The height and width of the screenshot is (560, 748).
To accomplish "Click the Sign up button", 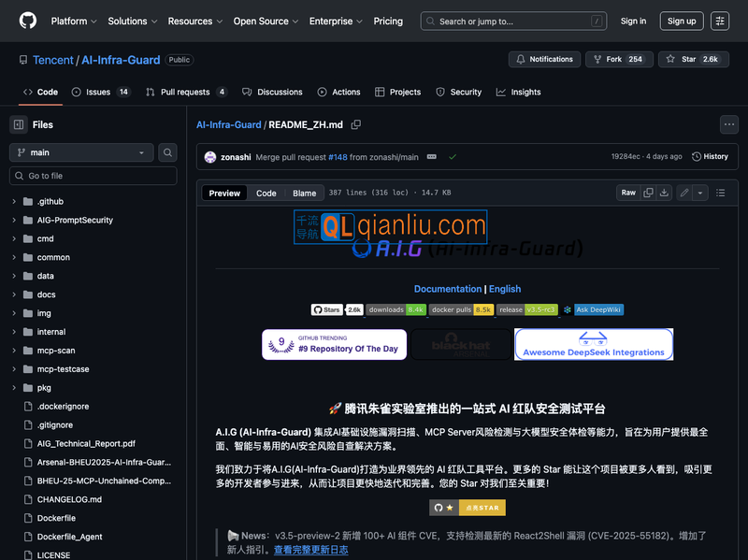I will coord(682,21).
